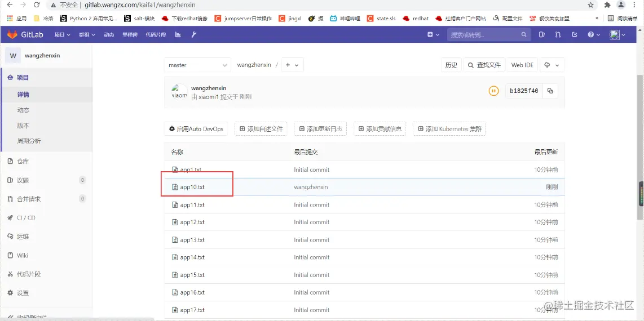The width and height of the screenshot is (644, 321).
Task: Open the 动态 item in the navbar
Action: click(x=109, y=35)
